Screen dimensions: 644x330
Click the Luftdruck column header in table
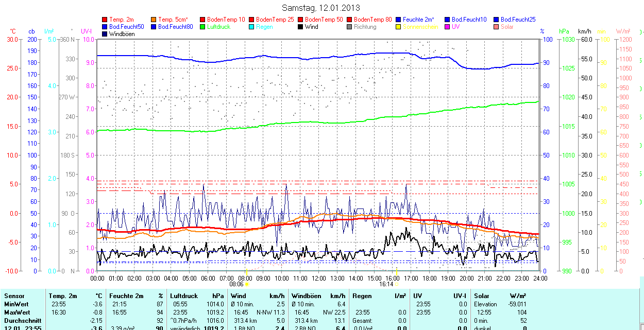tap(183, 296)
